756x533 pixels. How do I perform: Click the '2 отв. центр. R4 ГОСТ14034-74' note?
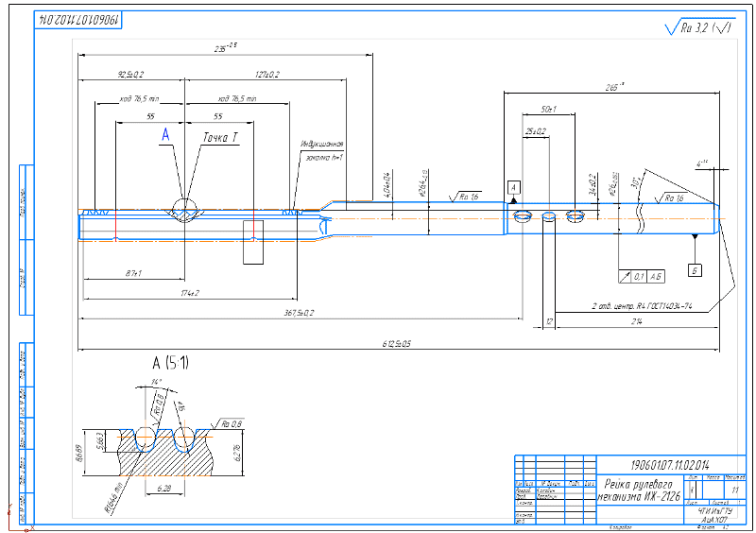pos(642,306)
